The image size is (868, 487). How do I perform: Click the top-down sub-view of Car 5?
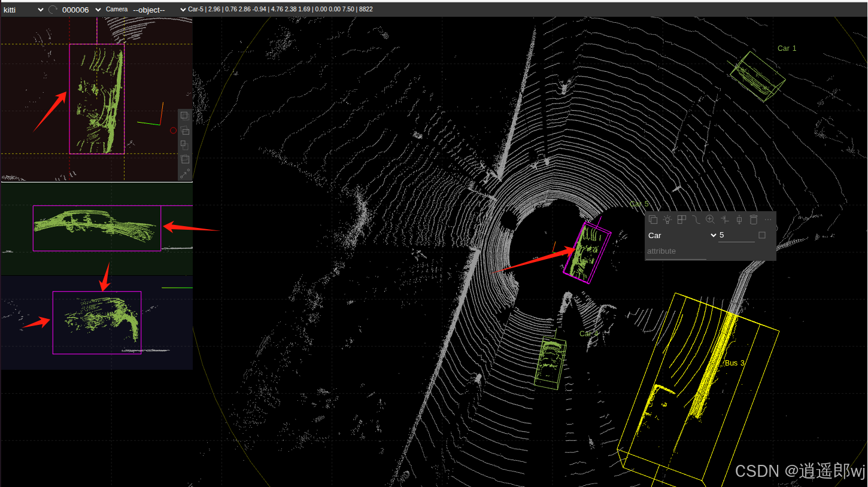tap(96, 99)
